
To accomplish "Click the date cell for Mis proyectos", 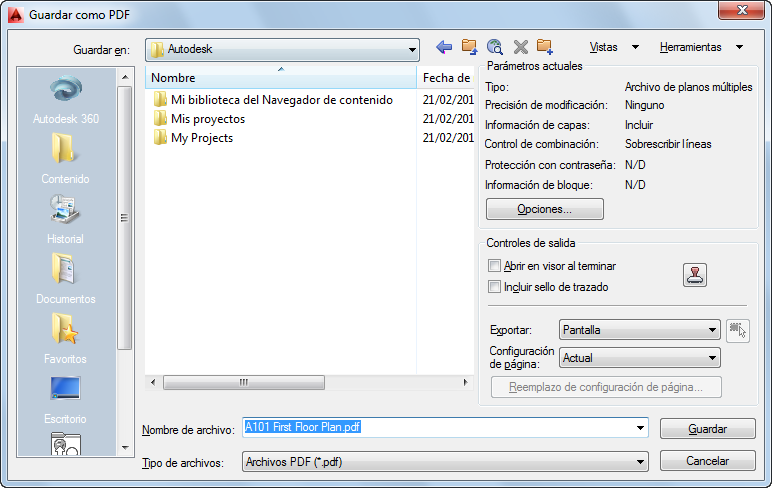I will [448, 119].
